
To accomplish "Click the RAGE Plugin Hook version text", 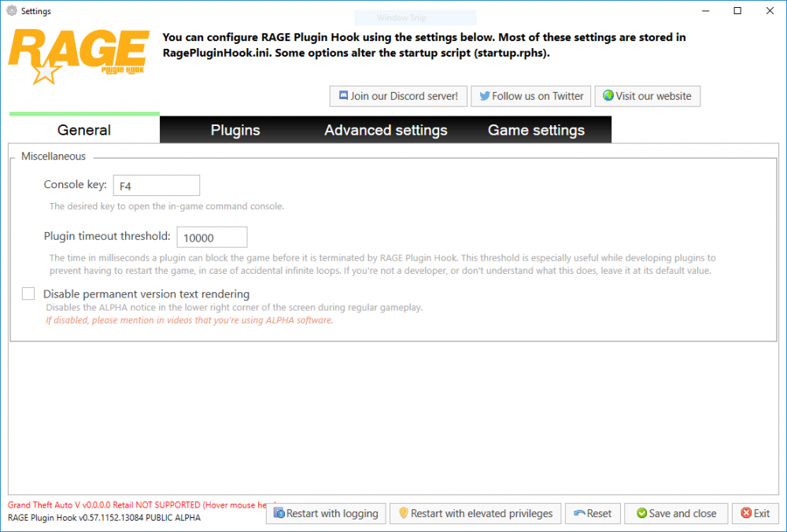I will click(104, 518).
